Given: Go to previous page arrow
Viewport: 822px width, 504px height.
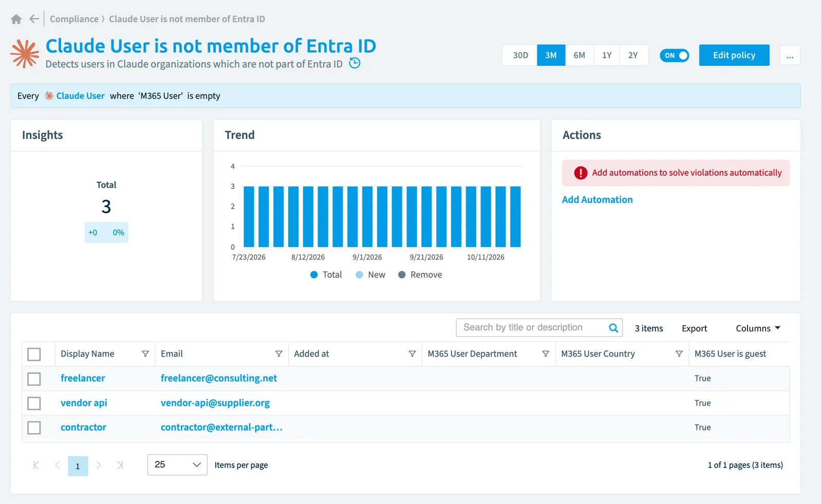Looking at the screenshot, I should (57, 465).
